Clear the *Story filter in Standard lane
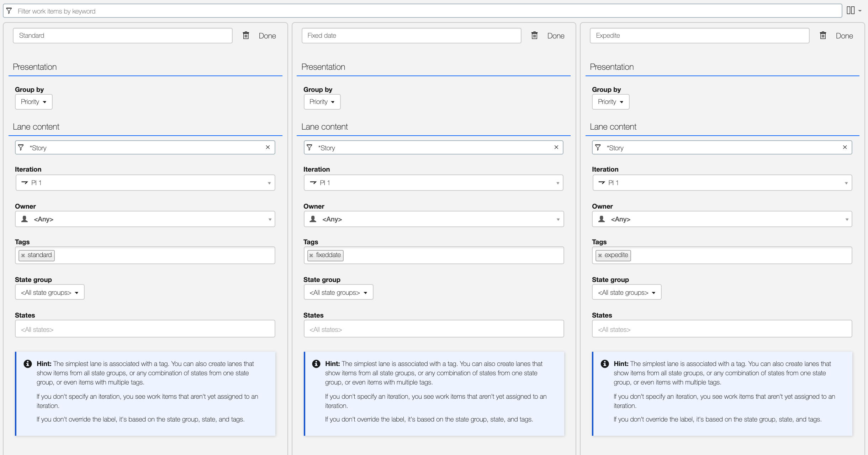Image resolution: width=868 pixels, height=455 pixels. 268,147
